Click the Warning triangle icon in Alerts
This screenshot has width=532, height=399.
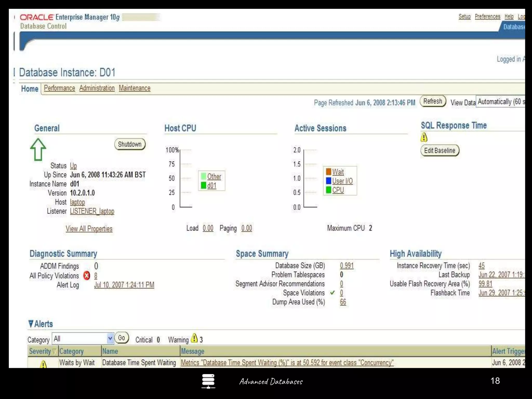pyautogui.click(x=194, y=338)
